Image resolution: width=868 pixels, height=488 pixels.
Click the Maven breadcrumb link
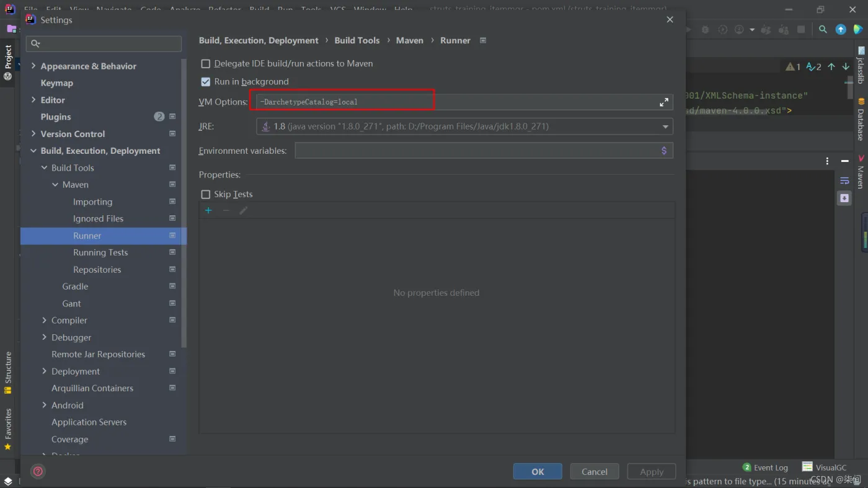click(x=410, y=40)
